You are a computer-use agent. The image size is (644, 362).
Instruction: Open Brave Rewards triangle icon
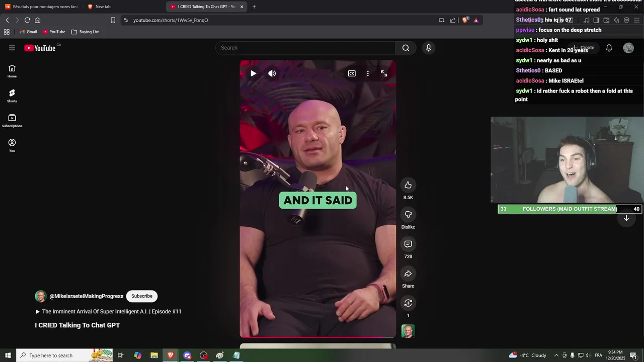click(476, 20)
